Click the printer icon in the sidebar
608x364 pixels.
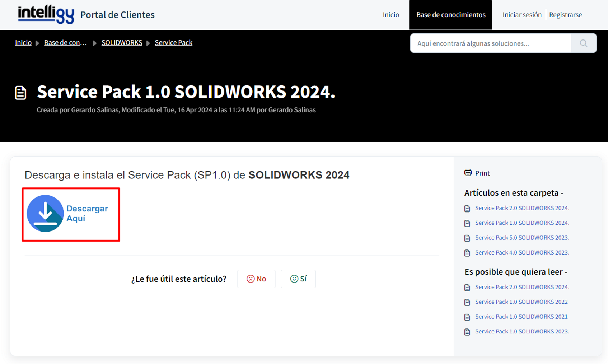(x=468, y=173)
